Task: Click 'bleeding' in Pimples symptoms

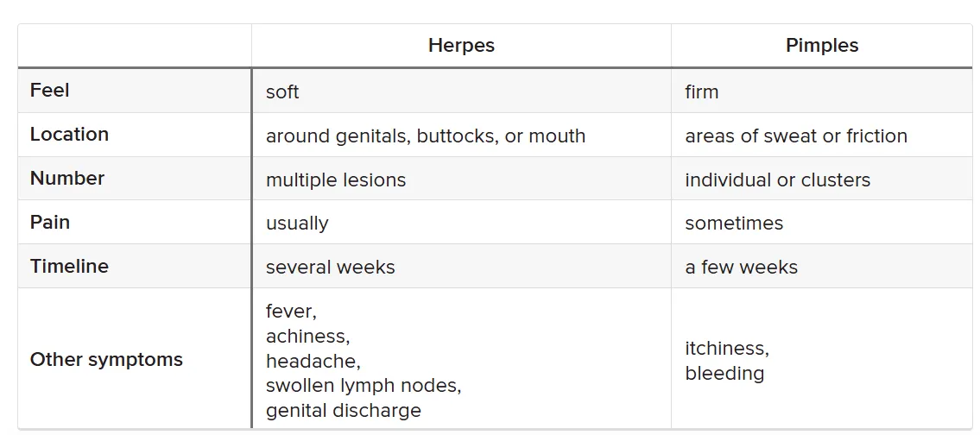Action: click(x=724, y=374)
